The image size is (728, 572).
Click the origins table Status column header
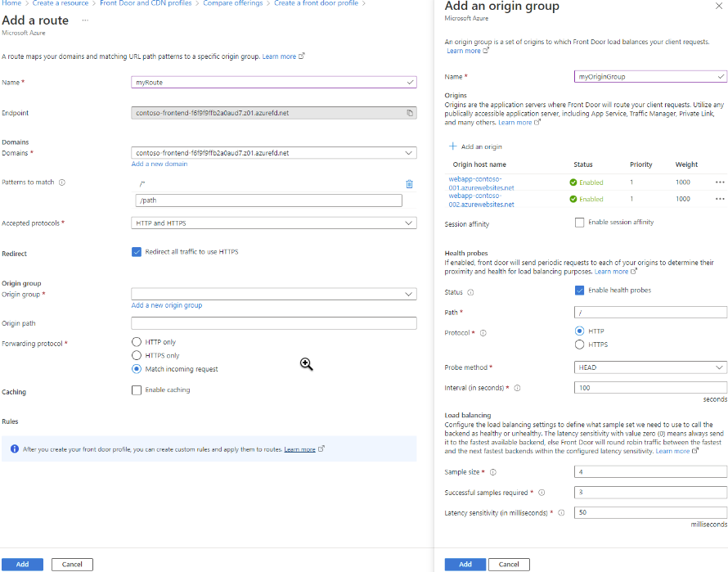582,164
